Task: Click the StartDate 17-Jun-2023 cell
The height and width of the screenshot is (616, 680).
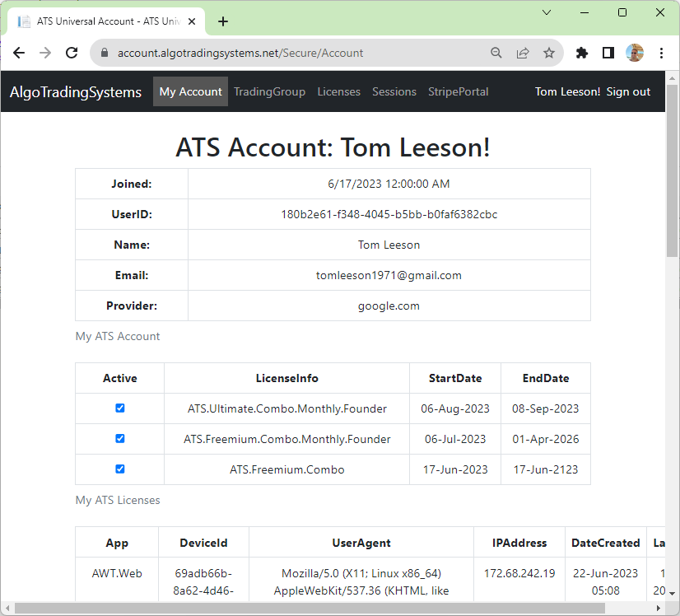Action: tap(455, 469)
